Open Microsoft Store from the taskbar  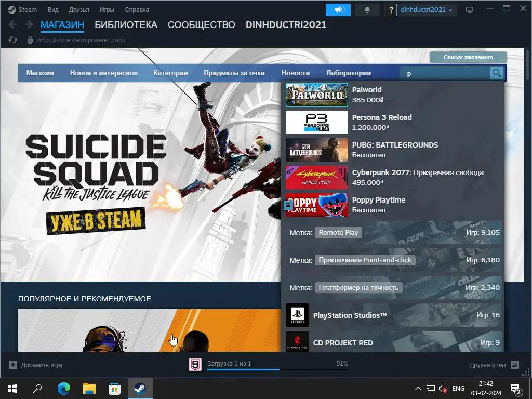click(x=114, y=389)
